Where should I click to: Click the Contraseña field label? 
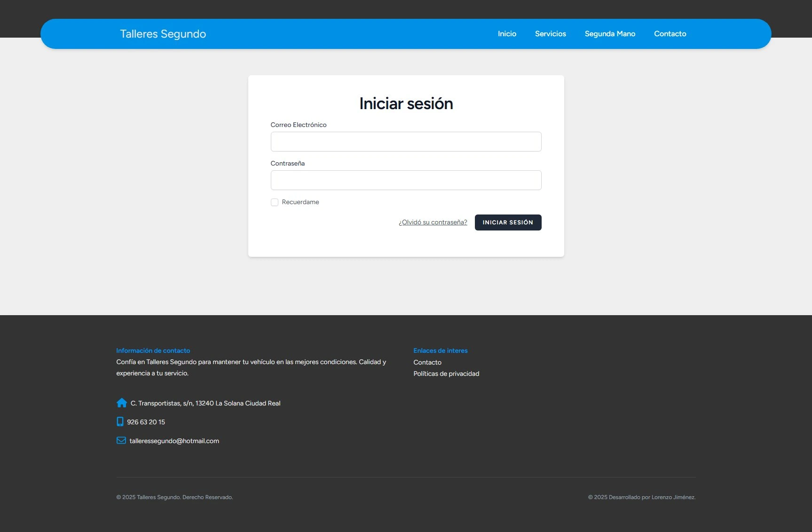[x=288, y=163]
